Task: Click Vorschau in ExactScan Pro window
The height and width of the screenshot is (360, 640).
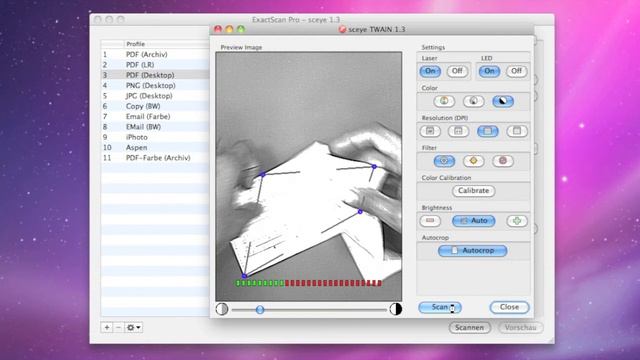Action: (x=520, y=327)
